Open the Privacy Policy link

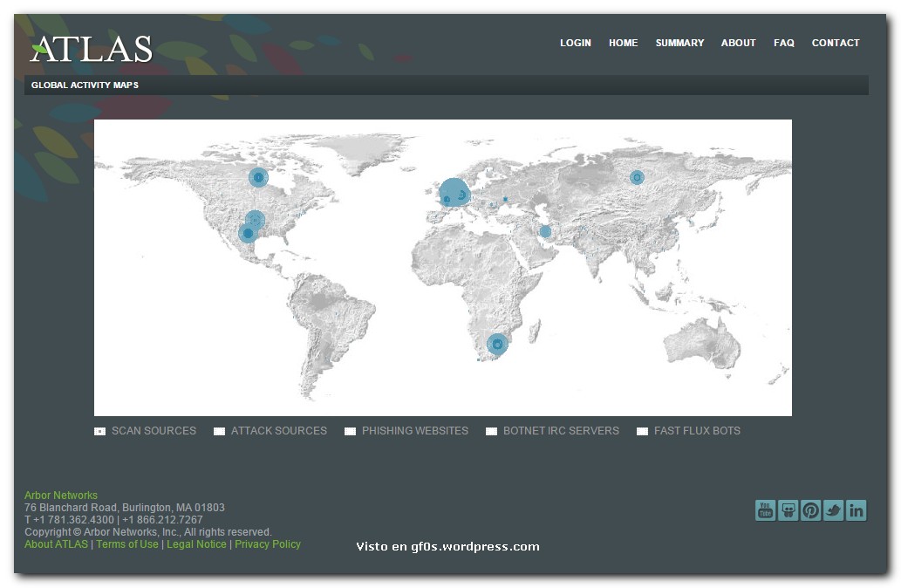tap(267, 544)
